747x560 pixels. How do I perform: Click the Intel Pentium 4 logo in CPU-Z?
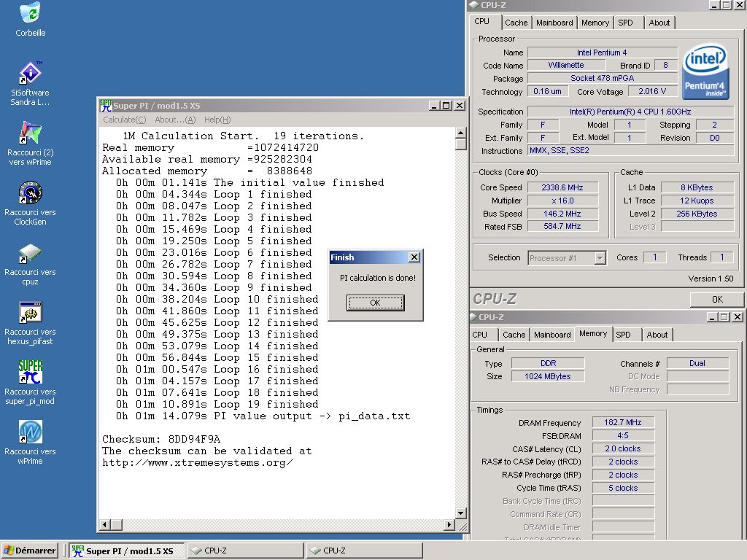pyautogui.click(x=705, y=72)
